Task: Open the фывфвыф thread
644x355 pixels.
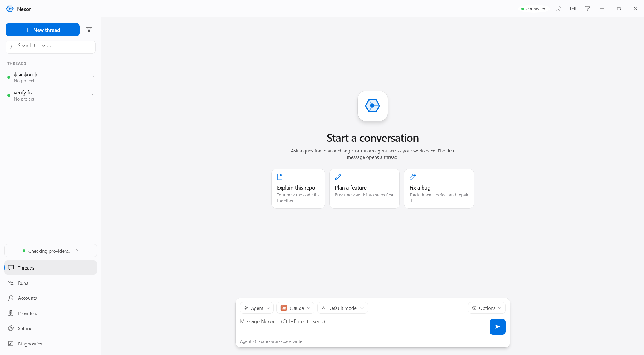Action: pyautogui.click(x=51, y=77)
